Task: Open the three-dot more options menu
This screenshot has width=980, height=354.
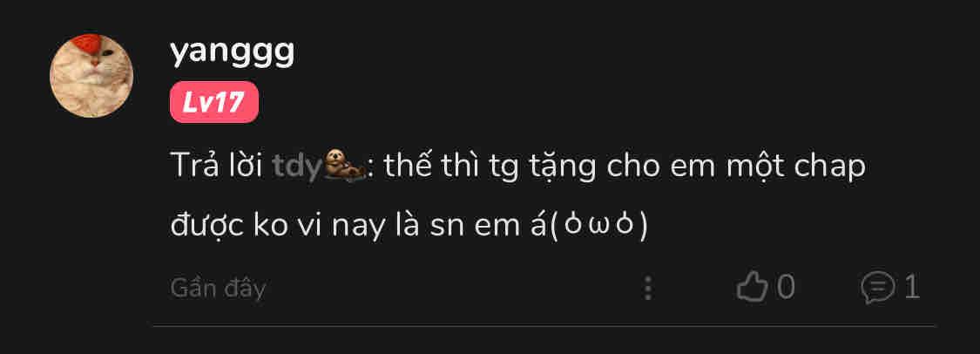Action: coord(648,289)
